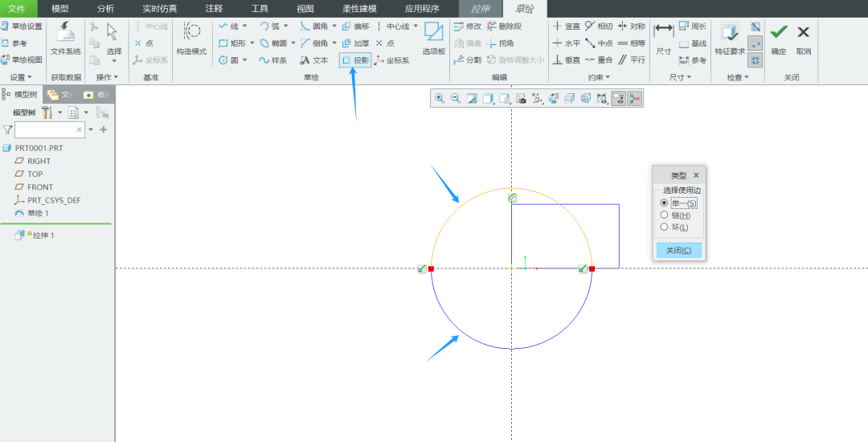Click the 取消 cancel X icon
This screenshot has width=868, height=442.
point(803,32)
